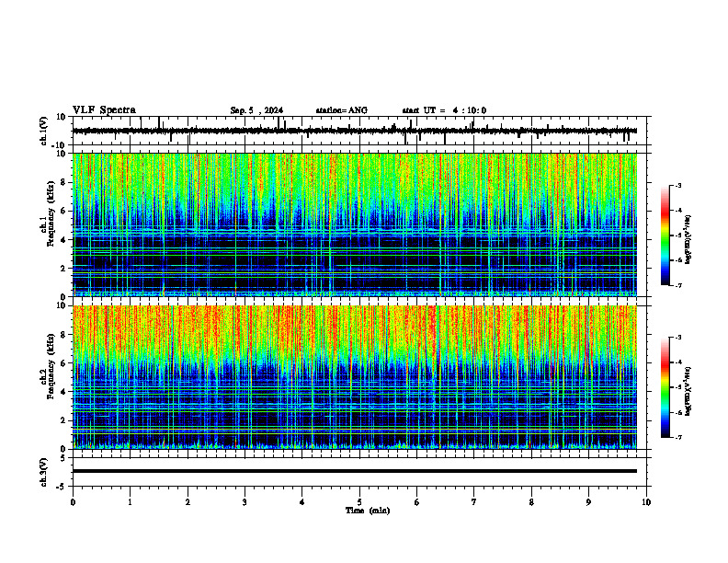The image size is (728, 563).
Task: Click the "Time (min)" axis title
Action: (x=368, y=511)
